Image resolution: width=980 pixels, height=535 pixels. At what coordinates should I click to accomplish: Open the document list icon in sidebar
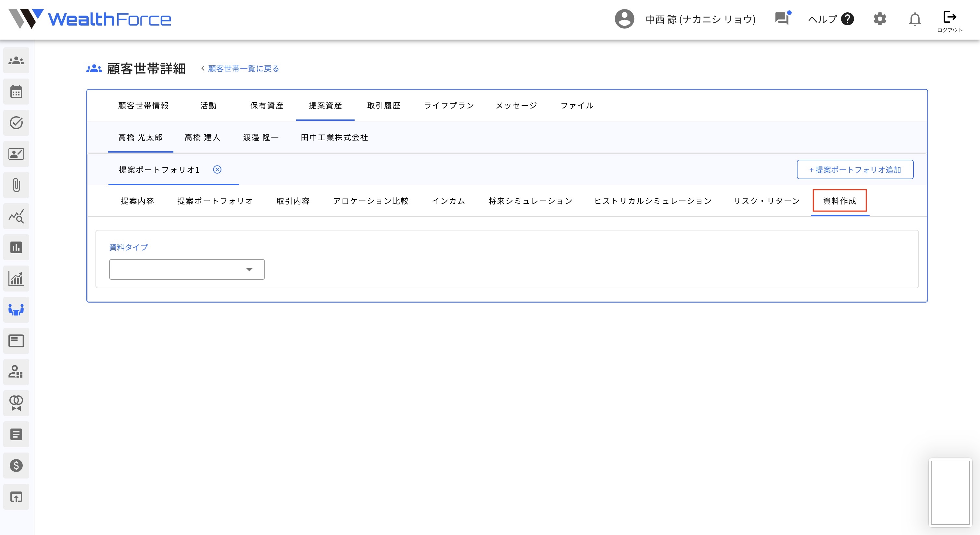[x=16, y=434]
